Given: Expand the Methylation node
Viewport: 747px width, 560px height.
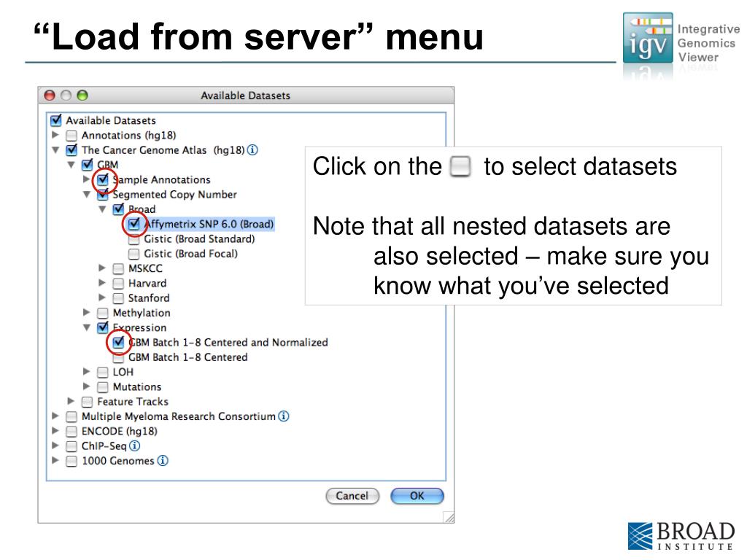Looking at the screenshot, I should [86, 312].
